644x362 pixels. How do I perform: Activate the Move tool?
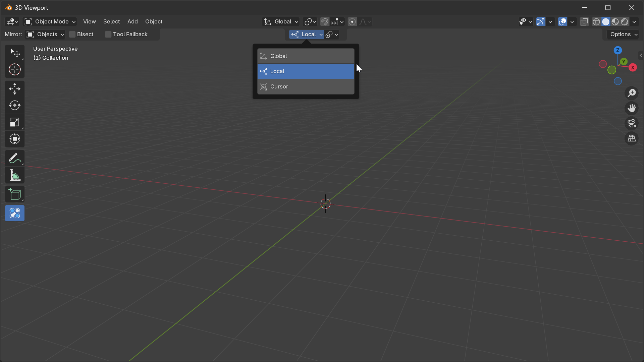[14, 89]
